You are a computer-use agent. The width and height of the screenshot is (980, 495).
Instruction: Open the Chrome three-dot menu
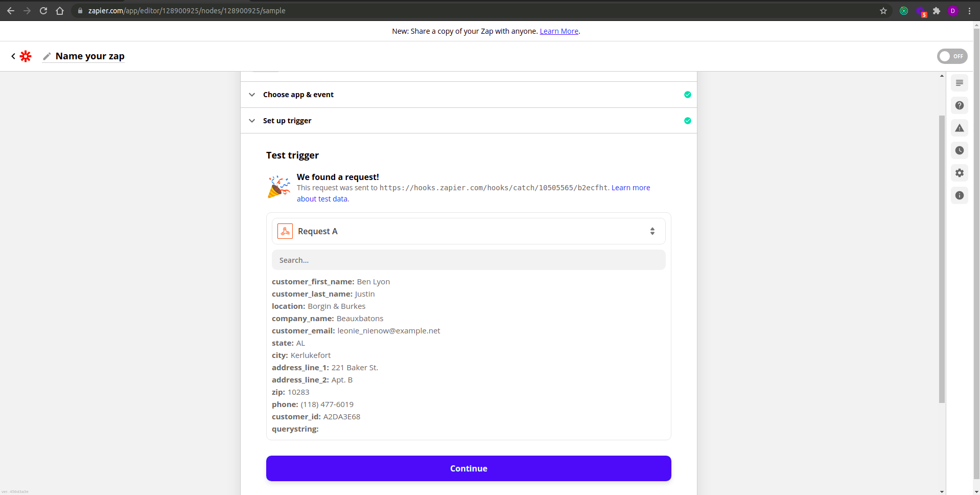pos(969,11)
